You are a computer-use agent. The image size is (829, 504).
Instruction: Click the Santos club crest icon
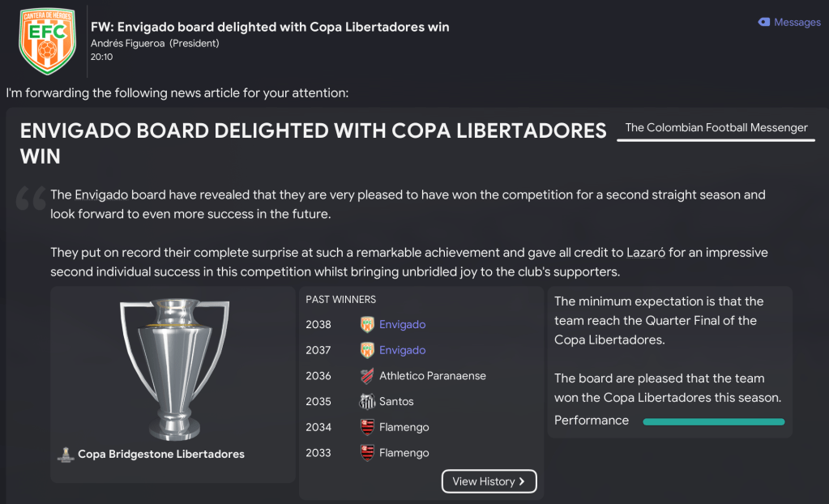pos(367,402)
